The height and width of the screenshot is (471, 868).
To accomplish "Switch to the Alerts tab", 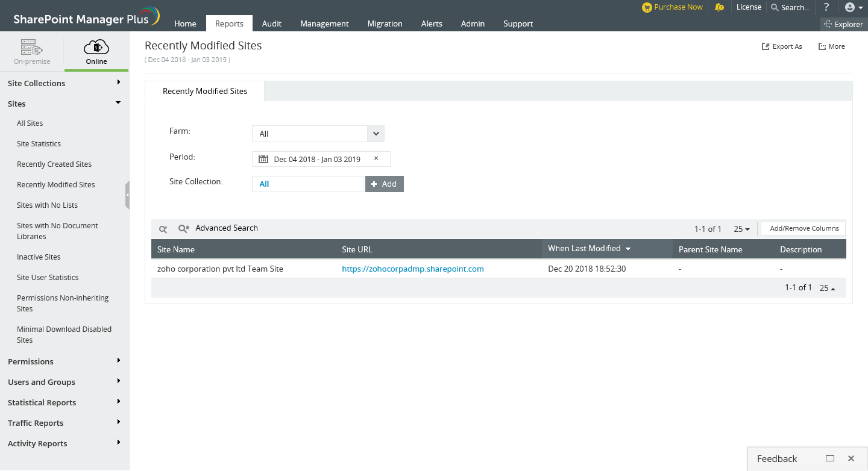I will click(x=432, y=23).
